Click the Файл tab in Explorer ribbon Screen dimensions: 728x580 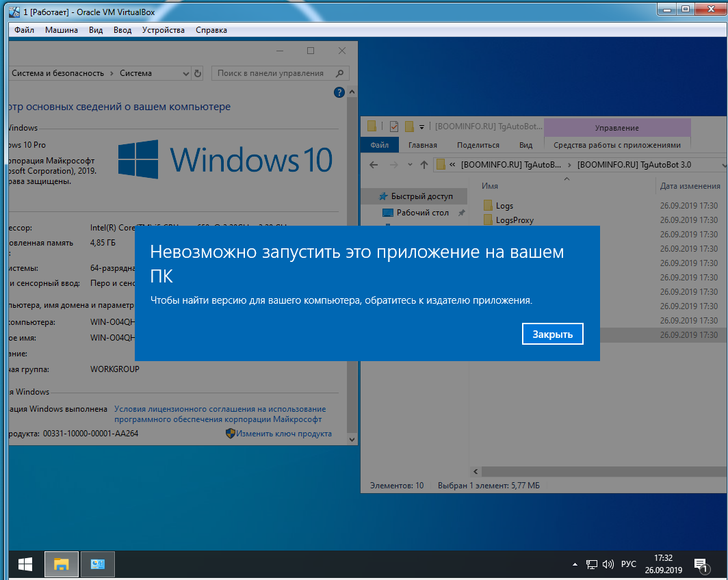pyautogui.click(x=379, y=145)
